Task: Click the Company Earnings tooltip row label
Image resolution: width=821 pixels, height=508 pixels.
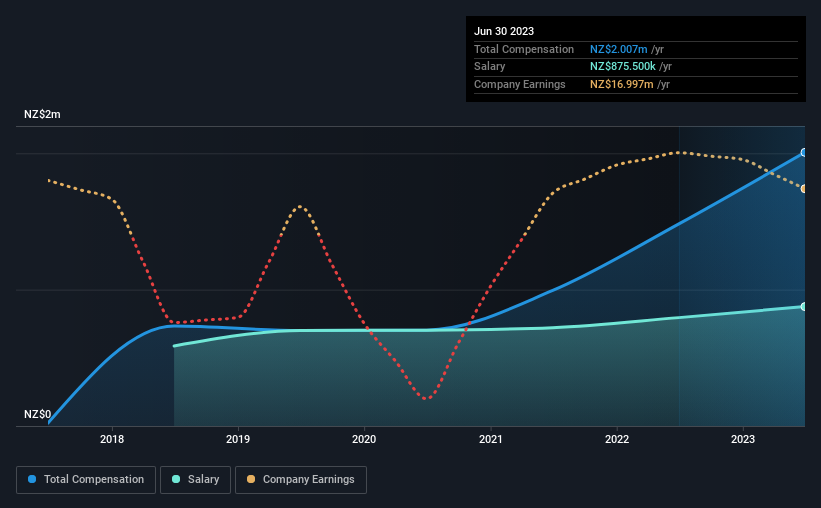Action: tap(519, 84)
